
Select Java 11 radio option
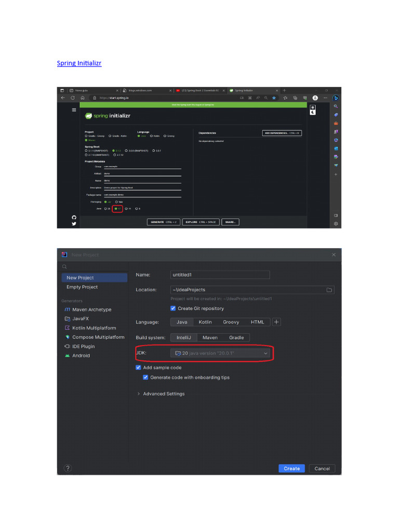point(126,209)
